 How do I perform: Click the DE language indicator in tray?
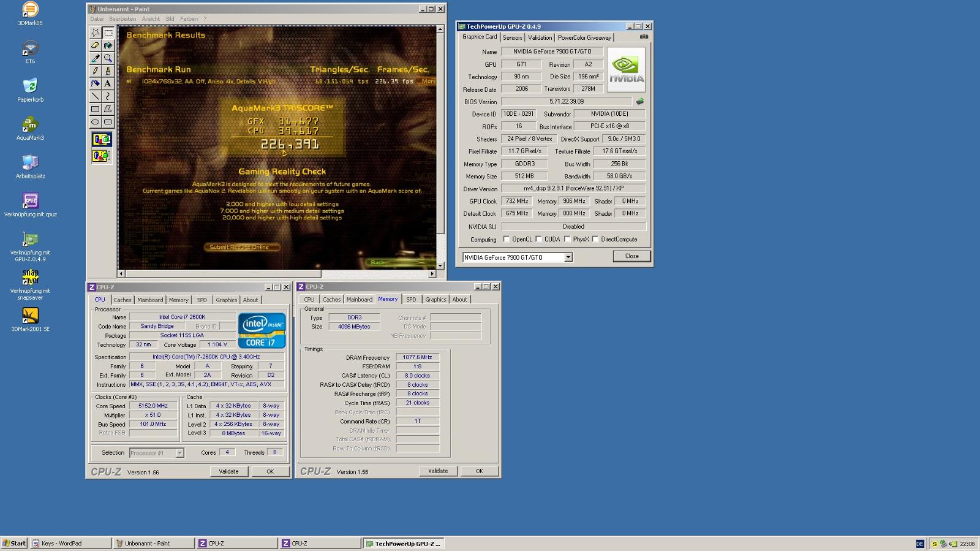pyautogui.click(x=920, y=544)
